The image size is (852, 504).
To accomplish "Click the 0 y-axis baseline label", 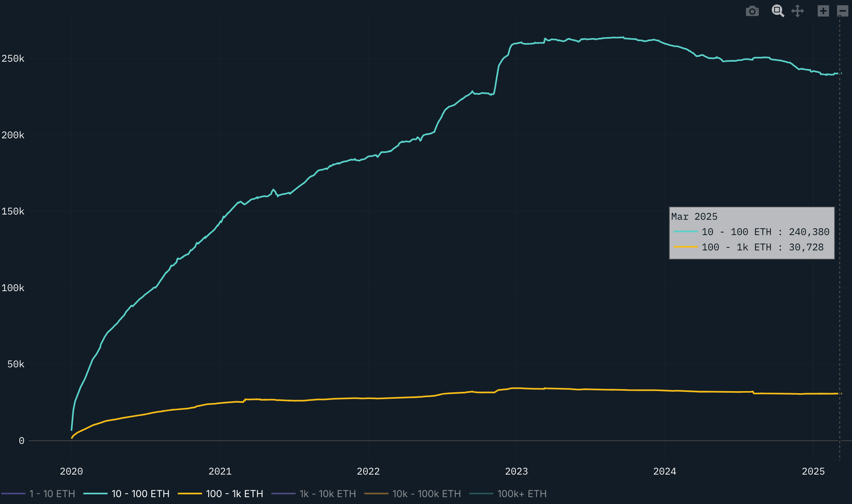I will point(21,441).
